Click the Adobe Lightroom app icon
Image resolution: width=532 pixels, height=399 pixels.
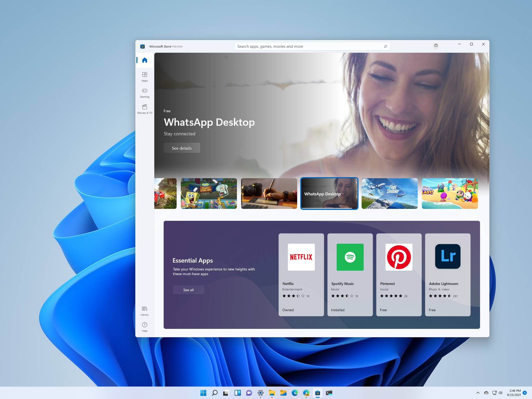(x=448, y=256)
